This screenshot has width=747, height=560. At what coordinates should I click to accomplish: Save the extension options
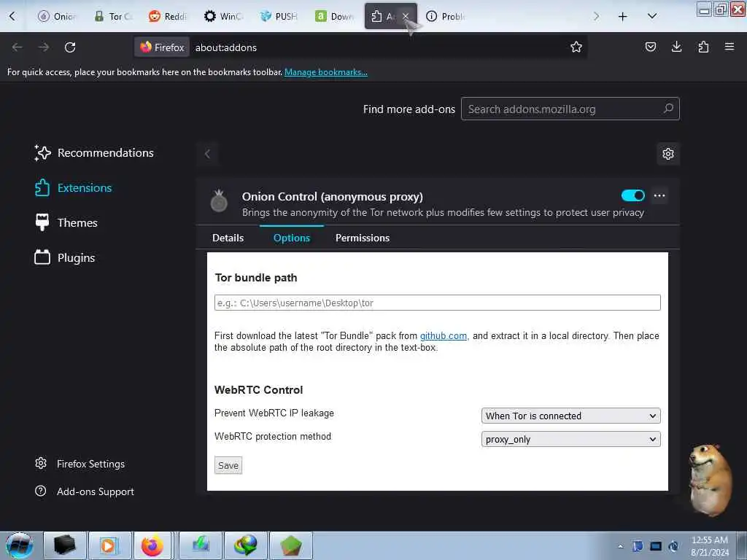tap(228, 466)
